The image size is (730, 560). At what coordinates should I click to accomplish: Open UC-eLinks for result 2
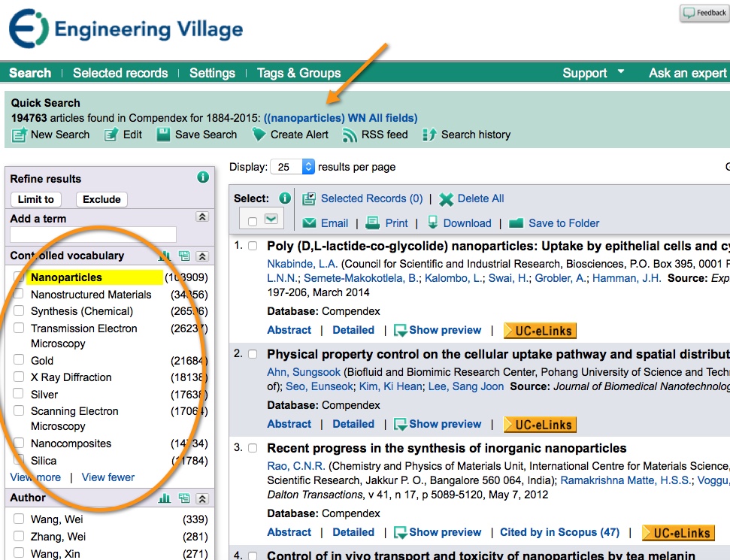(540, 425)
